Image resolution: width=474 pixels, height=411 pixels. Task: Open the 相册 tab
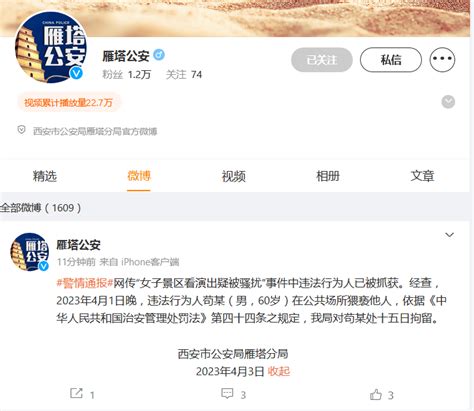pyautogui.click(x=328, y=176)
